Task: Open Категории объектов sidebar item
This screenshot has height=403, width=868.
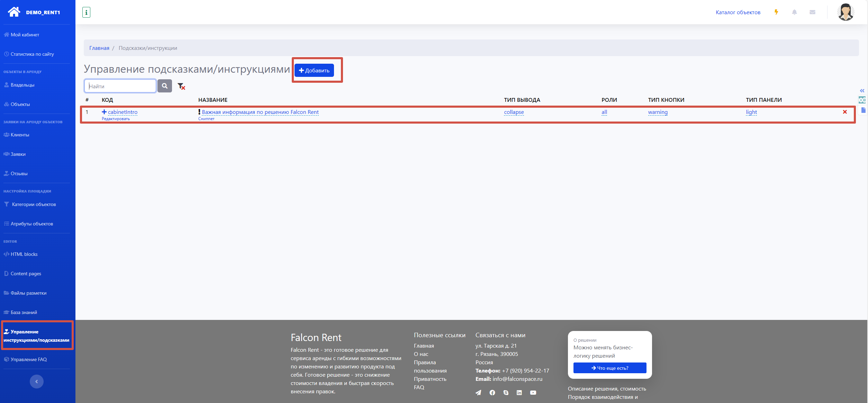Action: coord(34,204)
